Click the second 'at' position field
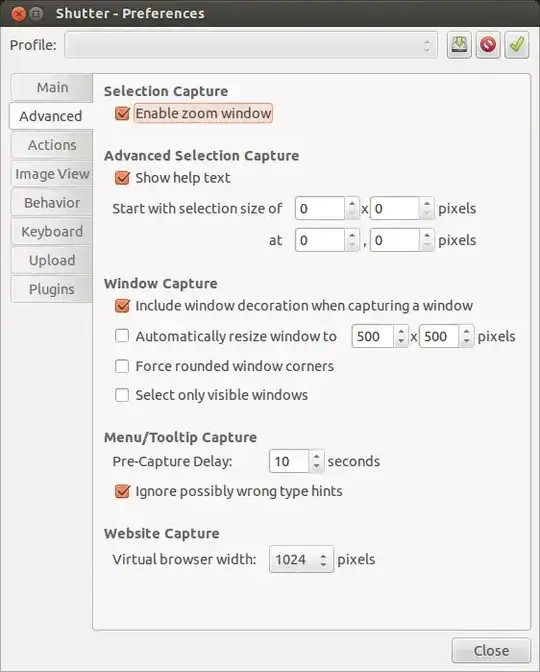 click(395, 240)
